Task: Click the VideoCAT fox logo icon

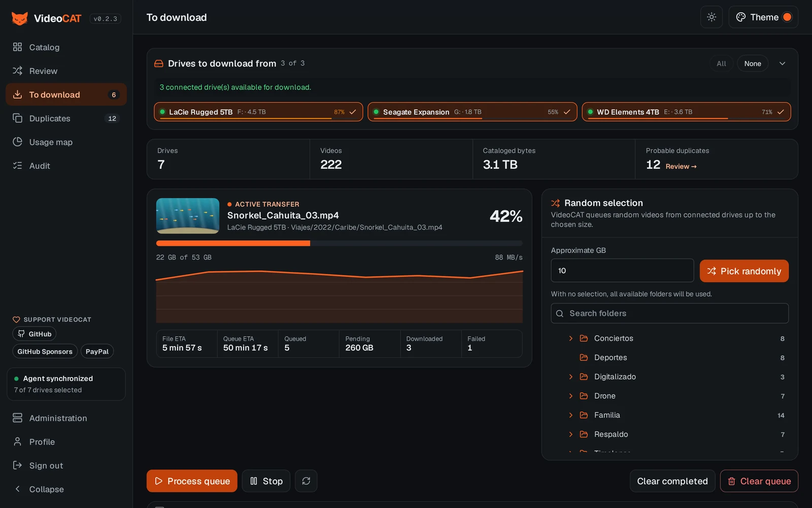Action: point(20,18)
